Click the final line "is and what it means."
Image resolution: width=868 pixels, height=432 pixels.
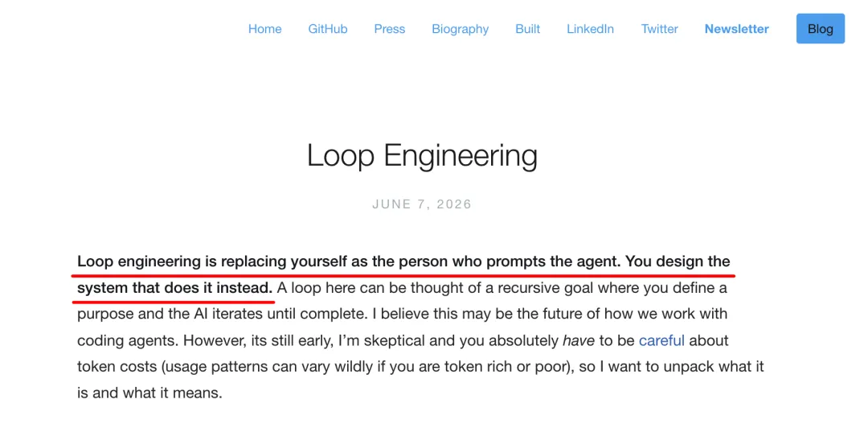coord(149,393)
